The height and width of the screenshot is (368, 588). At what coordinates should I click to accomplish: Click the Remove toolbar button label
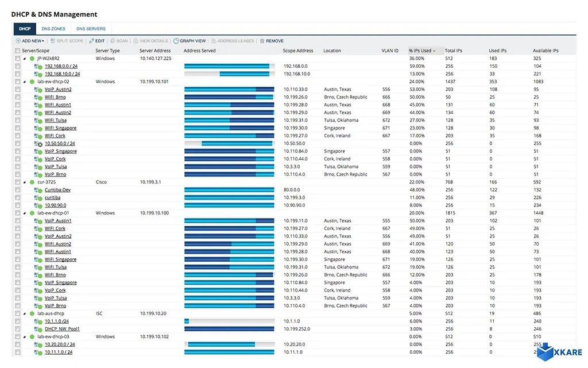[x=274, y=41]
